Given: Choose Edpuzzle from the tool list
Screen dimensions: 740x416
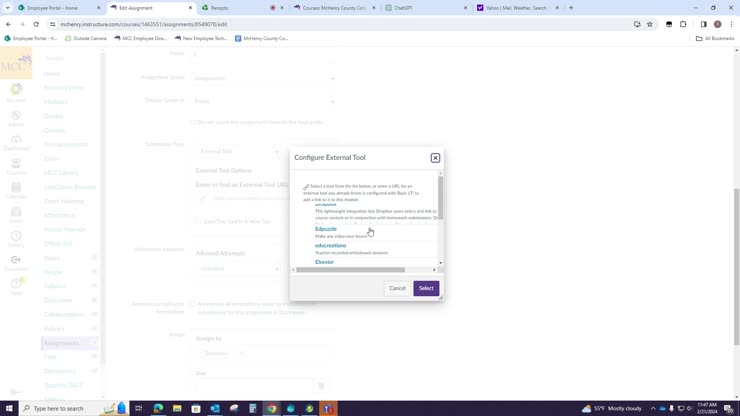Looking at the screenshot, I should click(x=326, y=229).
